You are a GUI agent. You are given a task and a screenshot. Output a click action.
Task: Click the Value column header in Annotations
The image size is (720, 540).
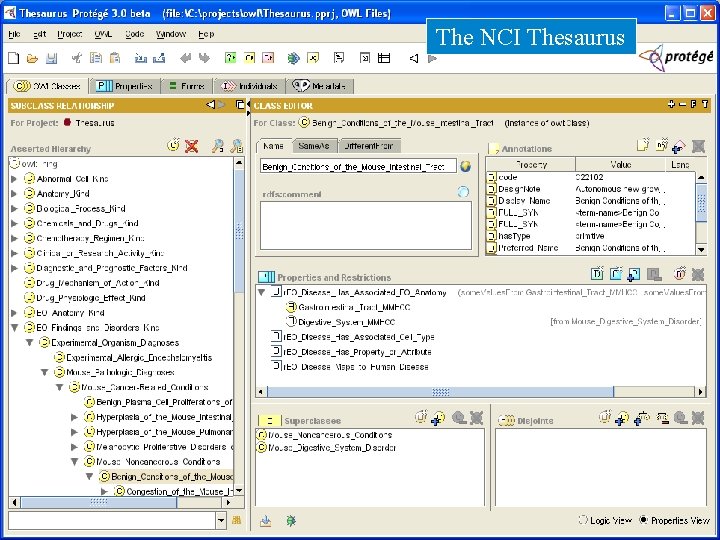point(620,164)
